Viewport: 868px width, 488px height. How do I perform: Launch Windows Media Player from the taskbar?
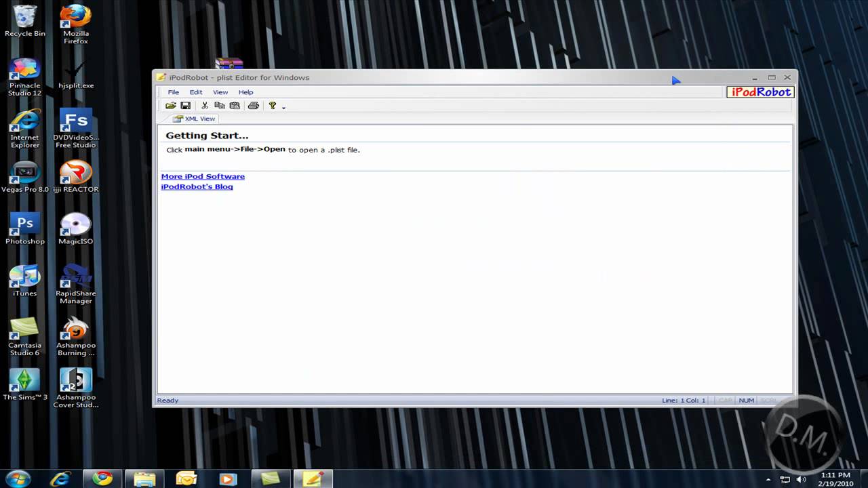[229, 479]
